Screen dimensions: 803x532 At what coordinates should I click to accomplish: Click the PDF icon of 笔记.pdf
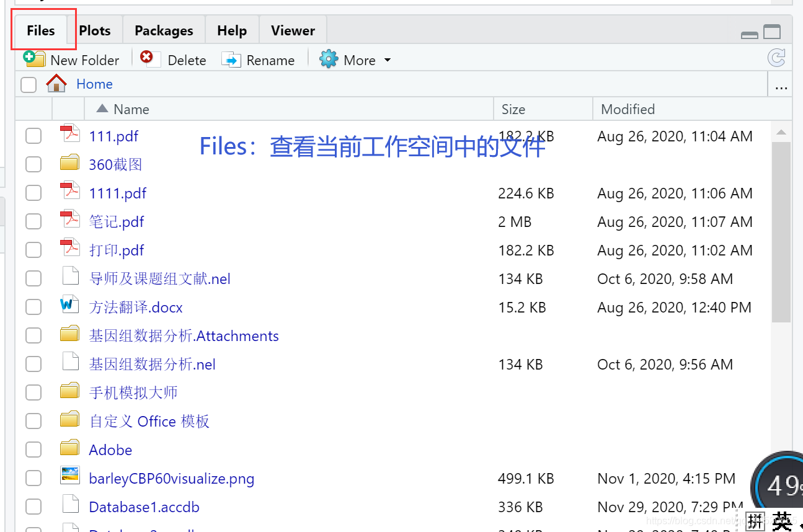[x=70, y=219]
